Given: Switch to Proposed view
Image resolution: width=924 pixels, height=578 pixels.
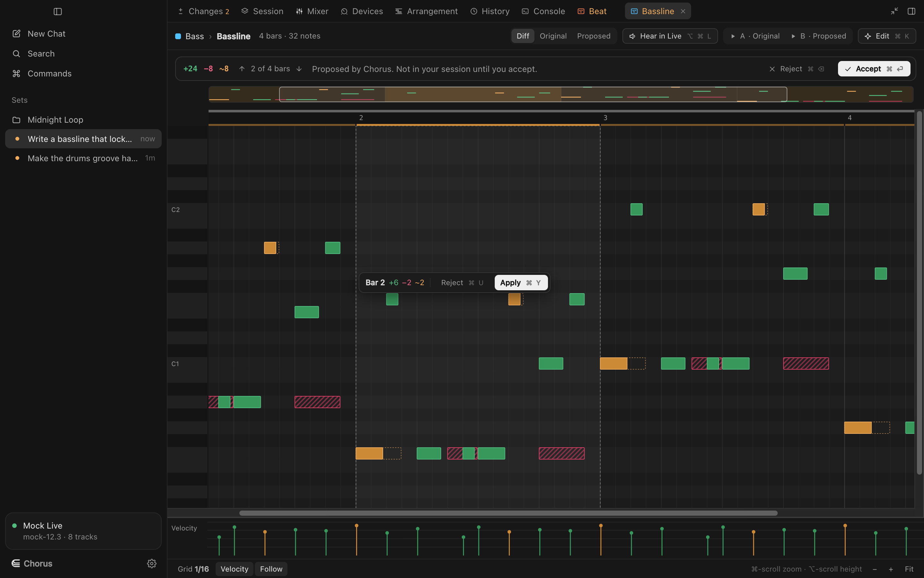Looking at the screenshot, I should [594, 36].
